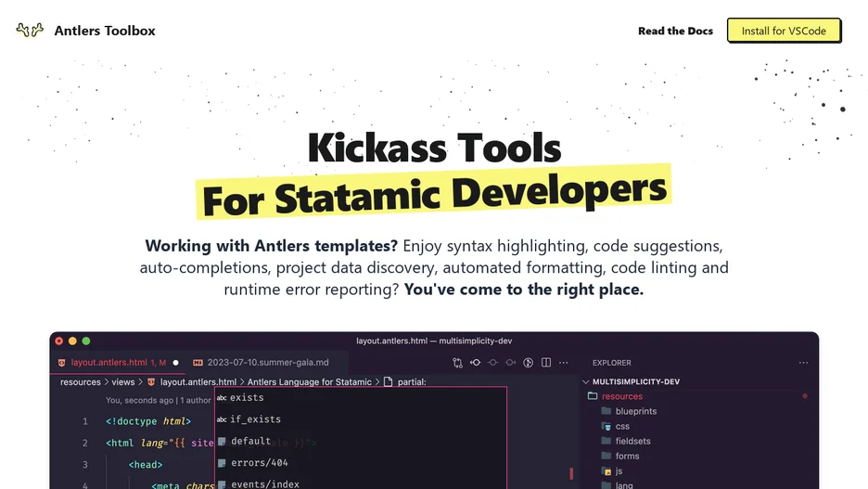This screenshot has width=868, height=489.
Task: Click the Antlers Toolbox antler logo
Action: [30, 30]
